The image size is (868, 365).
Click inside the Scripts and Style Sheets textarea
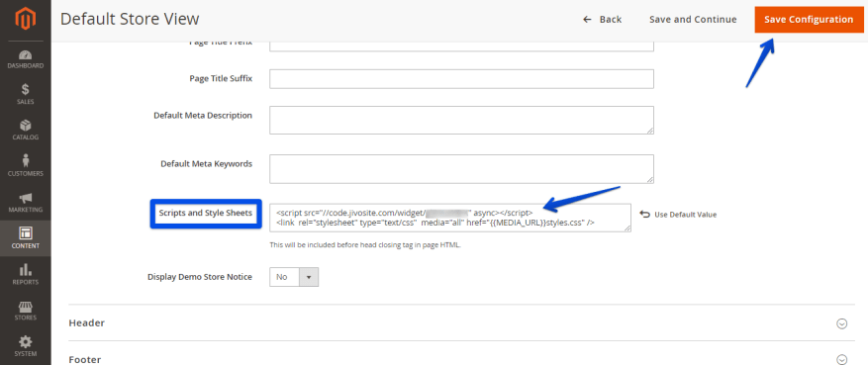[450, 218]
